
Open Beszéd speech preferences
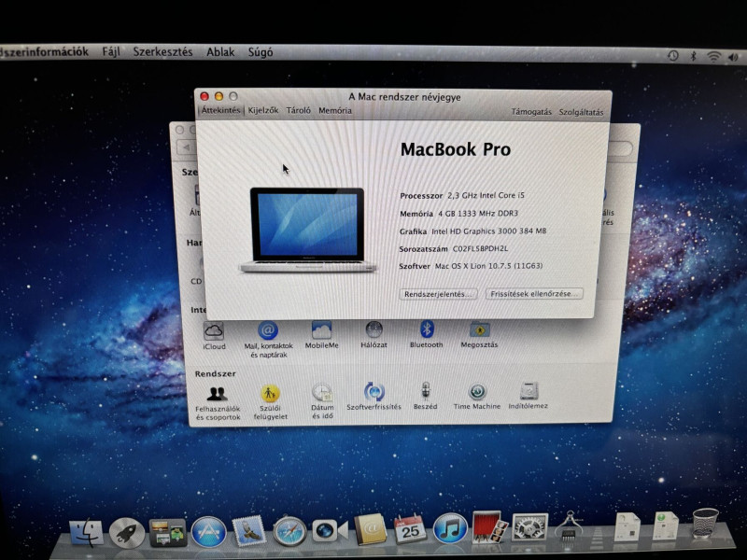pos(426,396)
